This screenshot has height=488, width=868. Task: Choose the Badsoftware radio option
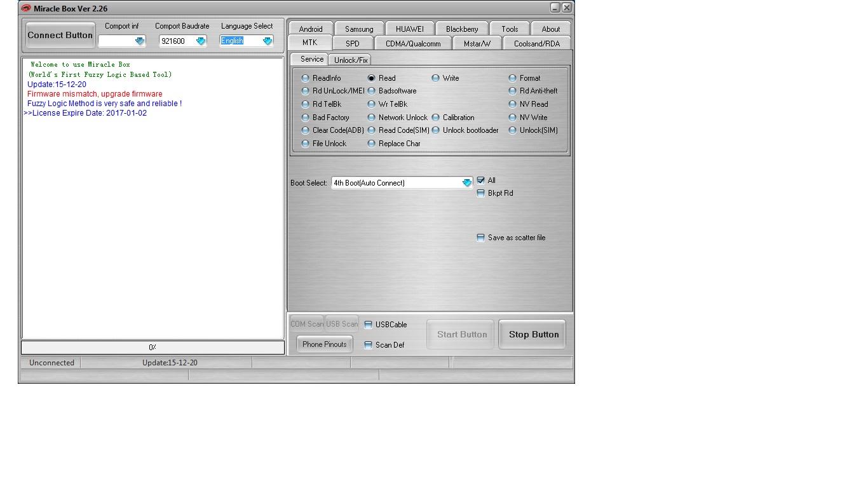pyautogui.click(x=392, y=91)
